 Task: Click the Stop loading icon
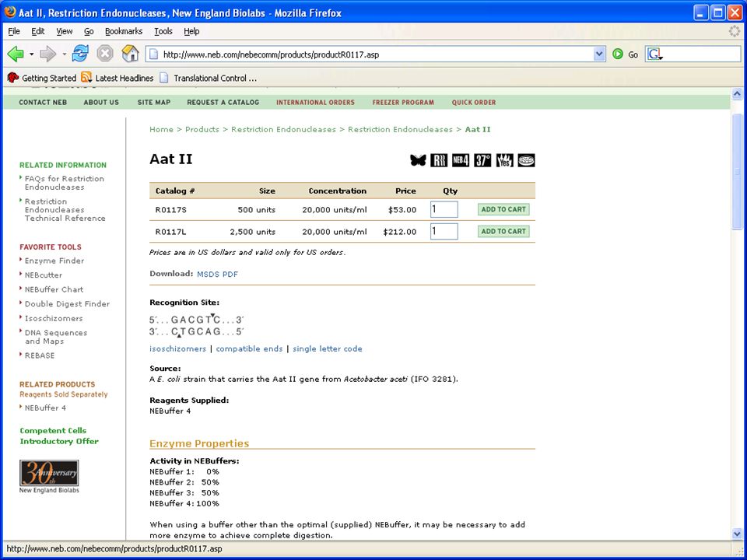tap(105, 54)
